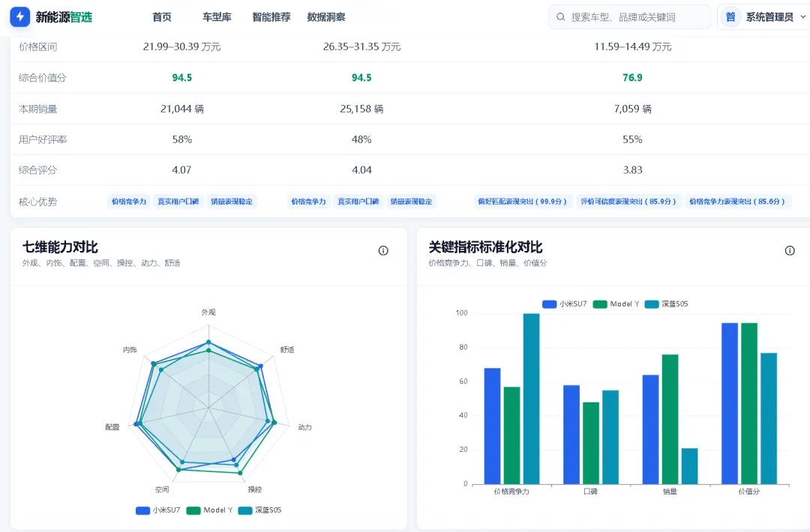Select the price range 26.35–31.35 万元 cell

click(361, 47)
